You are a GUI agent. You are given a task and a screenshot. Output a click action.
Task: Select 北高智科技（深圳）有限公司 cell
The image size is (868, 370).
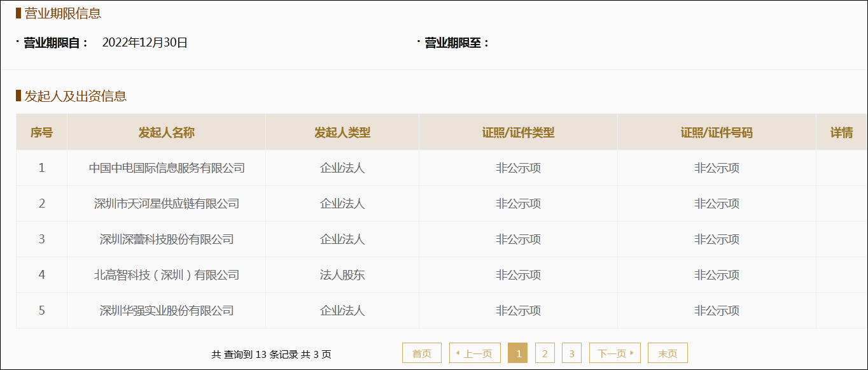(x=167, y=275)
